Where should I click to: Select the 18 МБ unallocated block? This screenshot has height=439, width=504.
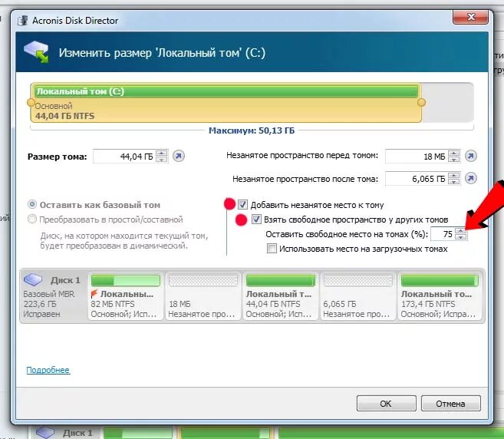(x=203, y=296)
